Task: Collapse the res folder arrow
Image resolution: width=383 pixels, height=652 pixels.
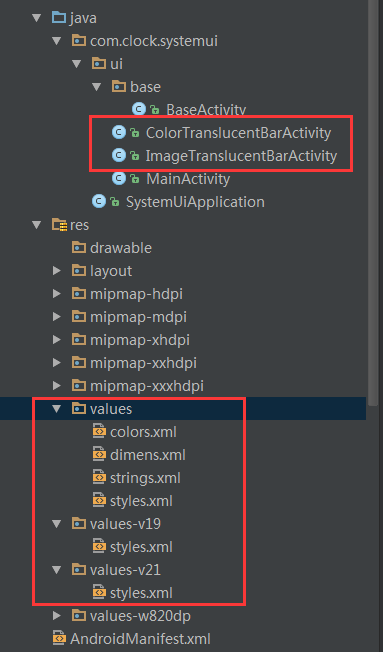Action: (37, 225)
